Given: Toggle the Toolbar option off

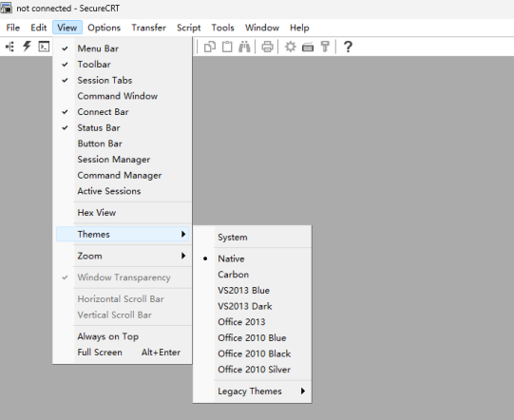Looking at the screenshot, I should point(122,65).
